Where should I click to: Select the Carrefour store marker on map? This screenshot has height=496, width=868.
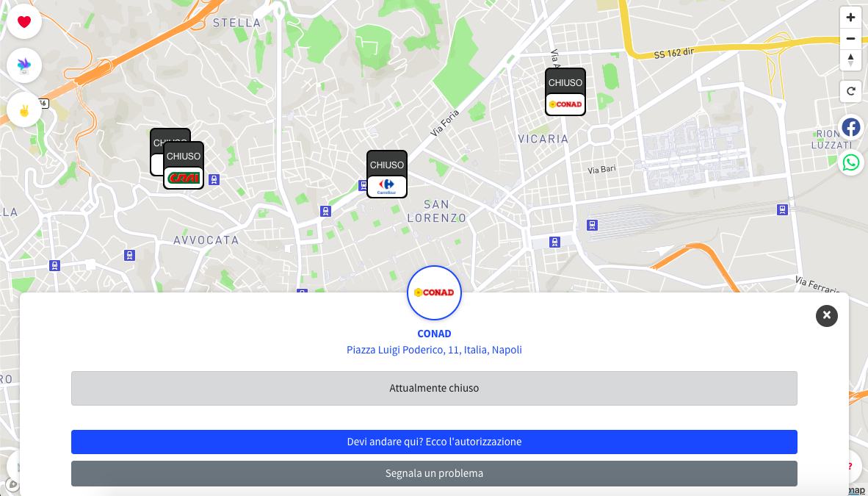(x=387, y=175)
